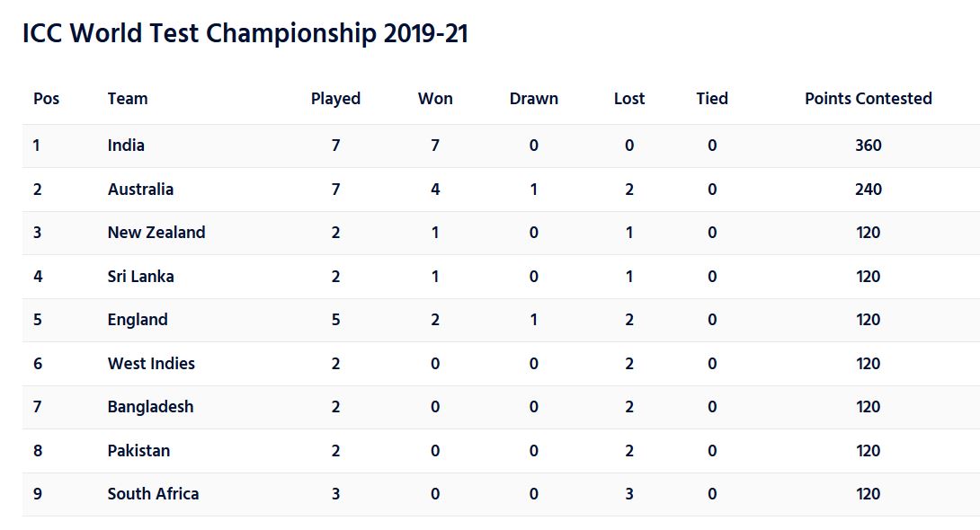
Task: Click the Drawn column header
Action: pos(533,99)
